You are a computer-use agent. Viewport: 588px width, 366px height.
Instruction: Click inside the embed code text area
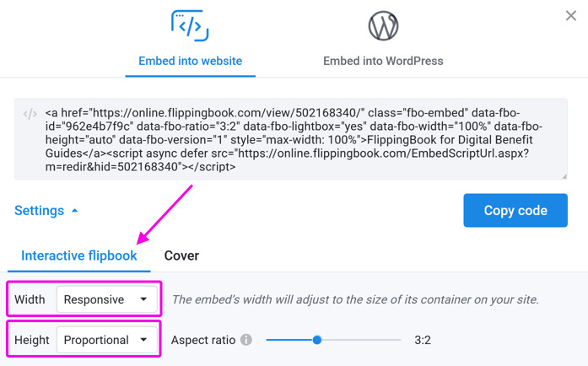point(290,139)
